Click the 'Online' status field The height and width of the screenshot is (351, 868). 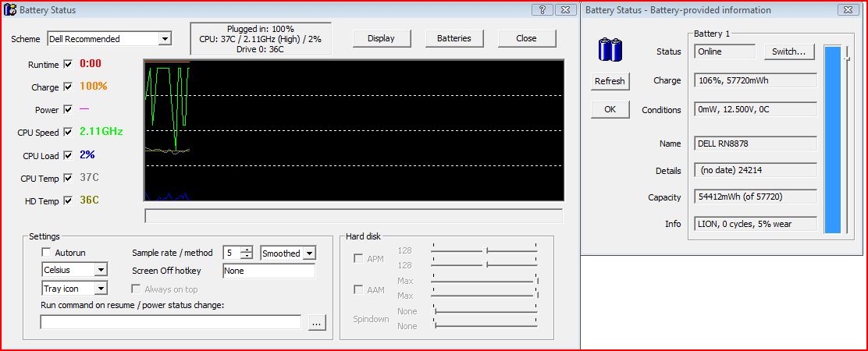pyautogui.click(x=724, y=51)
